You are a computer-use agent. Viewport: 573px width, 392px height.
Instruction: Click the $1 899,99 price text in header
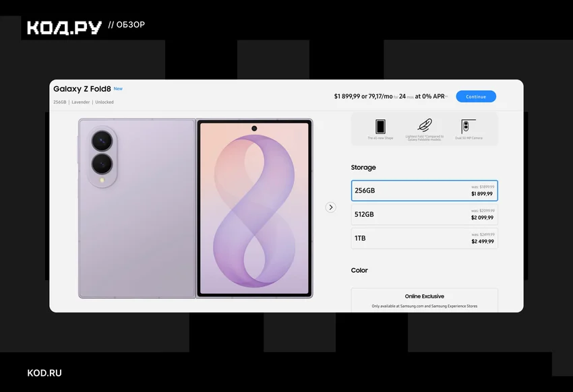(346, 96)
